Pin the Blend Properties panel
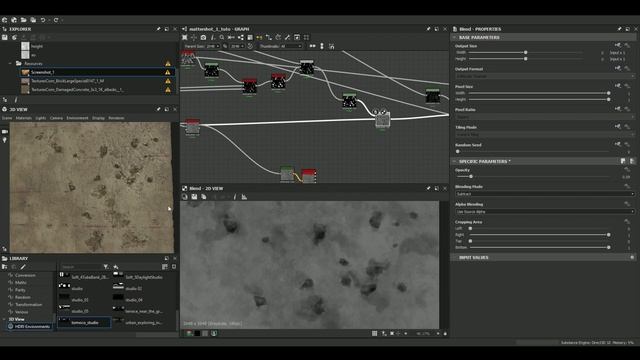The width and height of the screenshot is (640, 360). (620, 29)
